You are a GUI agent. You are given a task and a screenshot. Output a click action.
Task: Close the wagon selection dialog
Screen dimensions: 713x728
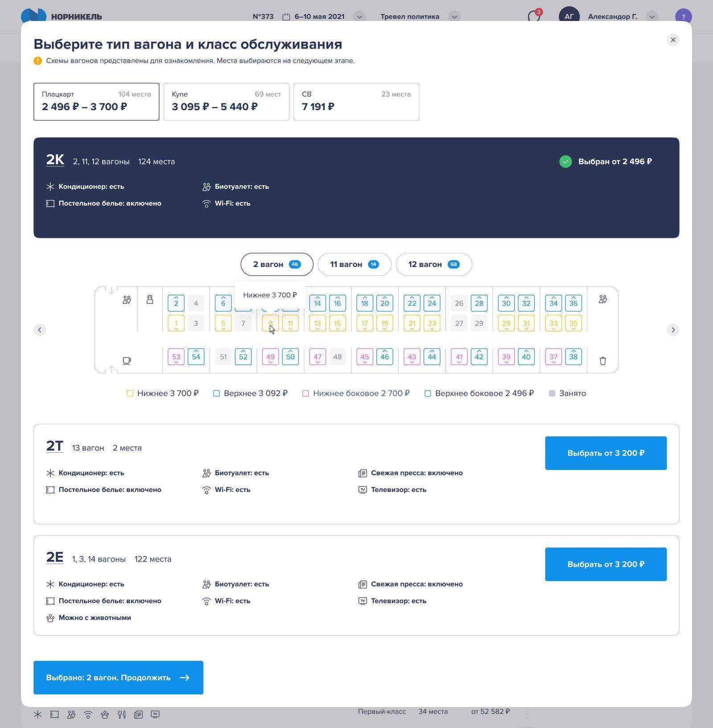[673, 40]
